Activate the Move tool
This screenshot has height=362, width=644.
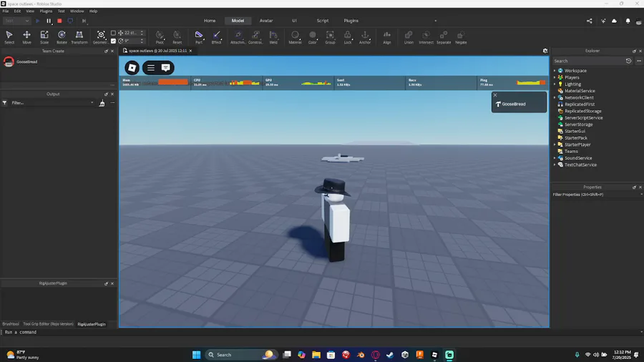coord(26,37)
